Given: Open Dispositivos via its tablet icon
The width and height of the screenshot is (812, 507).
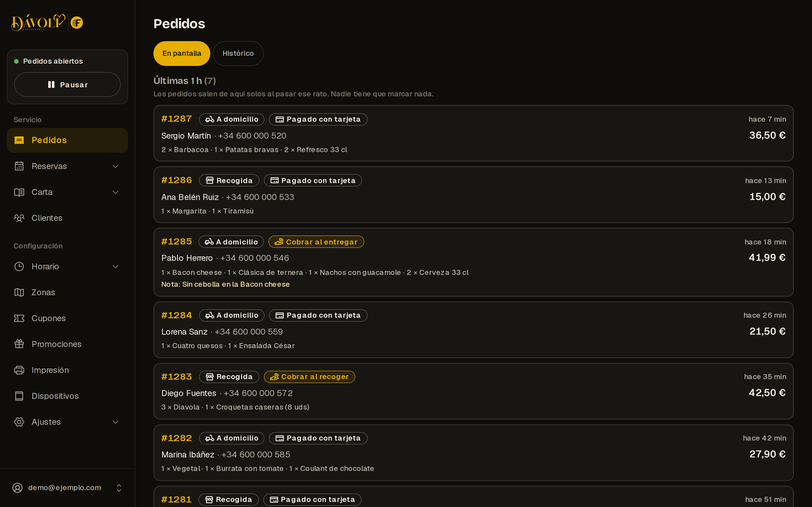Looking at the screenshot, I should [19, 396].
